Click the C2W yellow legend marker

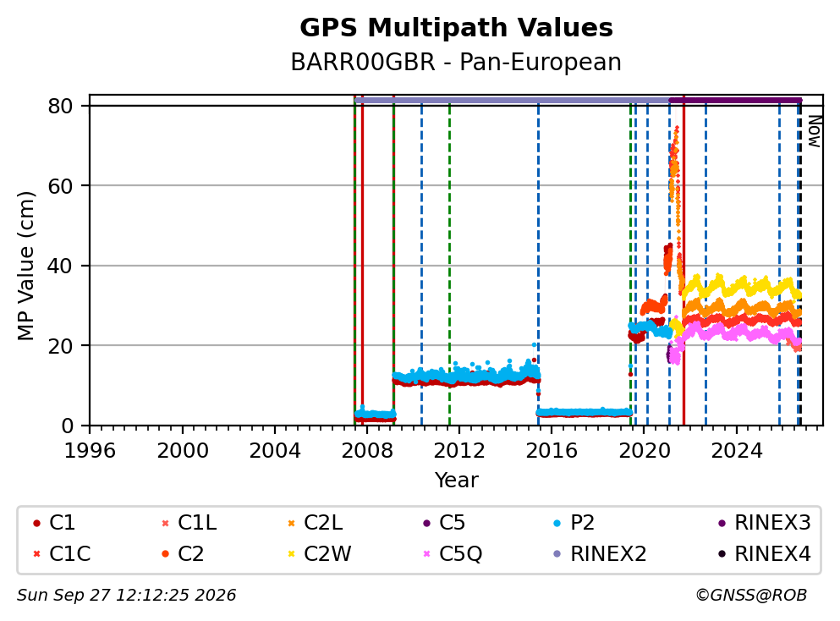tap(292, 554)
